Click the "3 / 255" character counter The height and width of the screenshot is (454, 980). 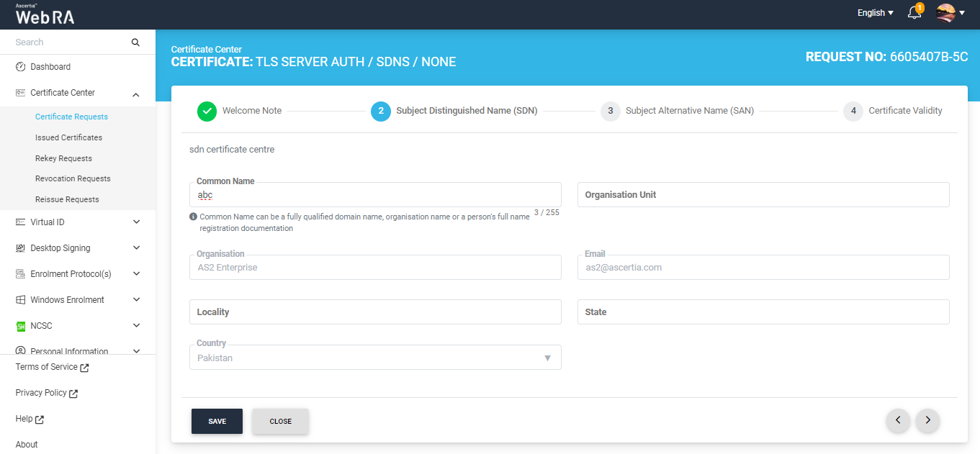547,213
